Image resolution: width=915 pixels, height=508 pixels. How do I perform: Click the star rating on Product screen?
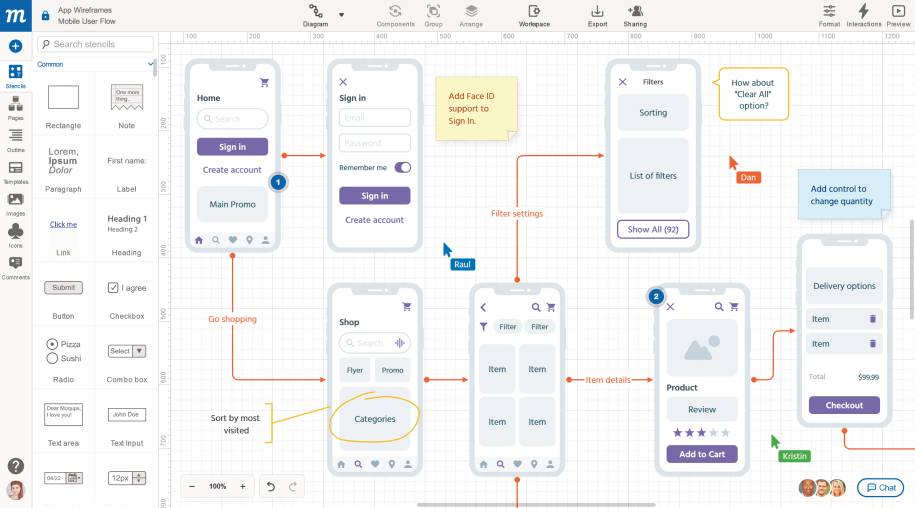pos(701,433)
